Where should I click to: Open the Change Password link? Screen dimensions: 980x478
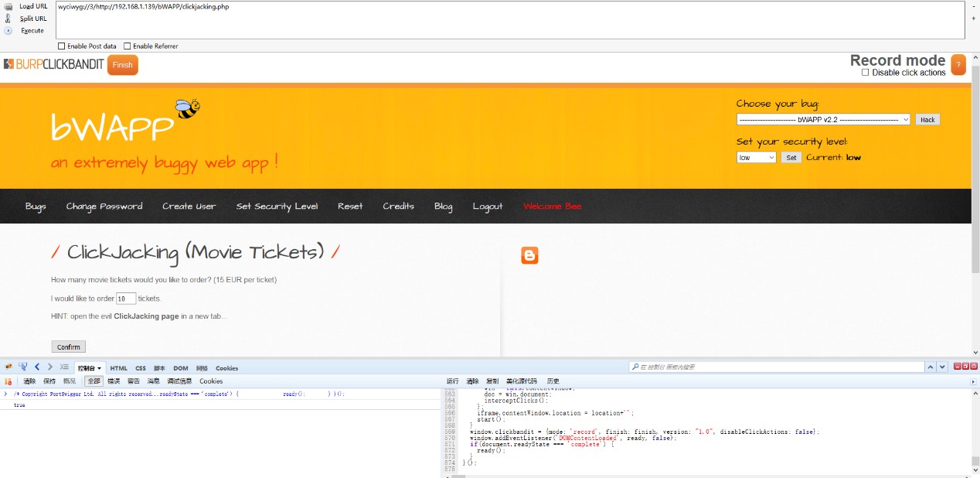tap(104, 207)
